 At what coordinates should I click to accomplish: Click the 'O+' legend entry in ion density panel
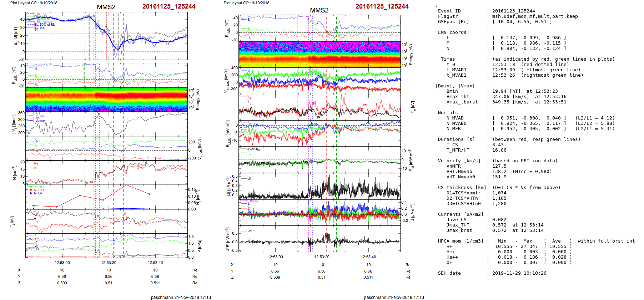tap(40, 193)
